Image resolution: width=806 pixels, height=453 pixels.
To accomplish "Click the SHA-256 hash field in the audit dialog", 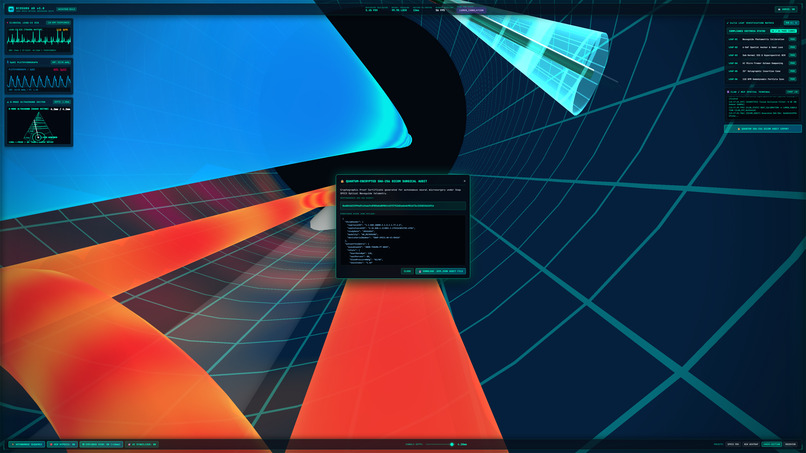I will pos(403,206).
